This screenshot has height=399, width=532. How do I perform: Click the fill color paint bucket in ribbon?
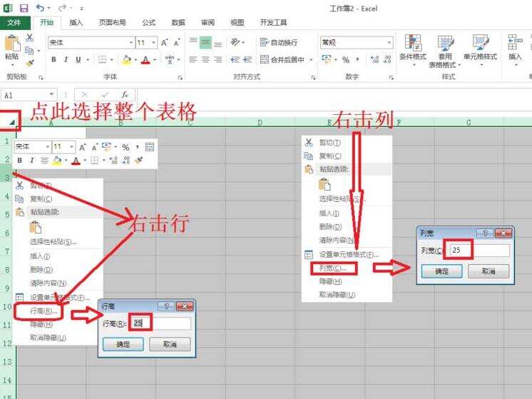[126, 60]
